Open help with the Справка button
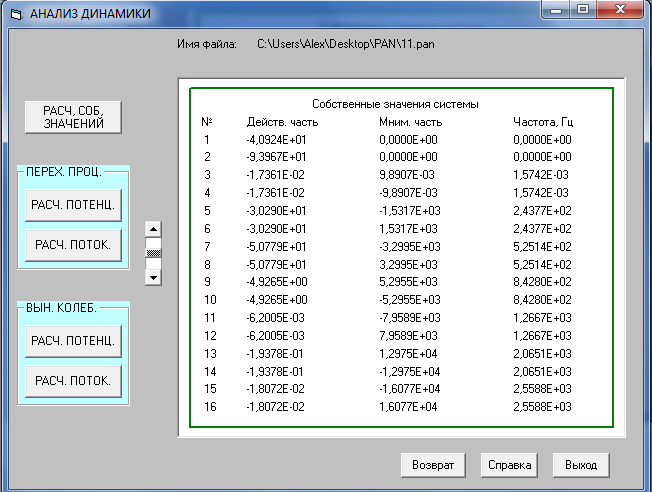652x492 pixels. 509,465
